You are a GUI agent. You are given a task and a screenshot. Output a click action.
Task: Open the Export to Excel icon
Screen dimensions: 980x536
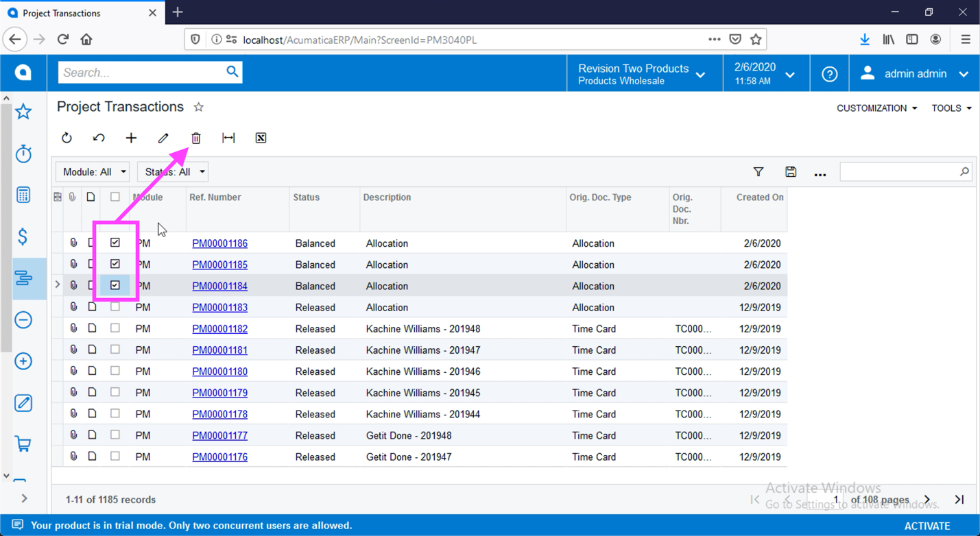point(261,138)
